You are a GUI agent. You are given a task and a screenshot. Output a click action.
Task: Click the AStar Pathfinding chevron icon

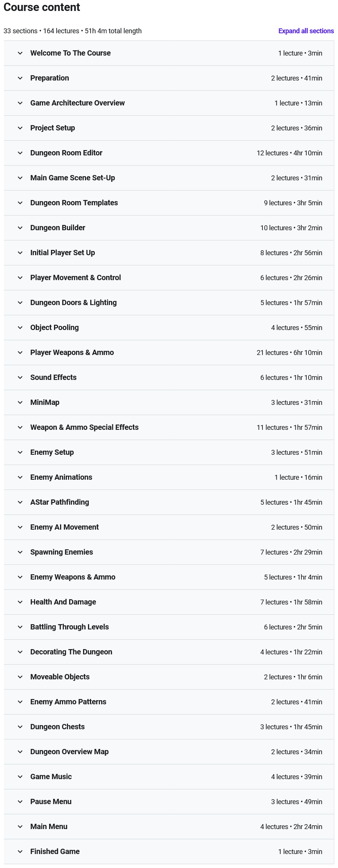[20, 502]
